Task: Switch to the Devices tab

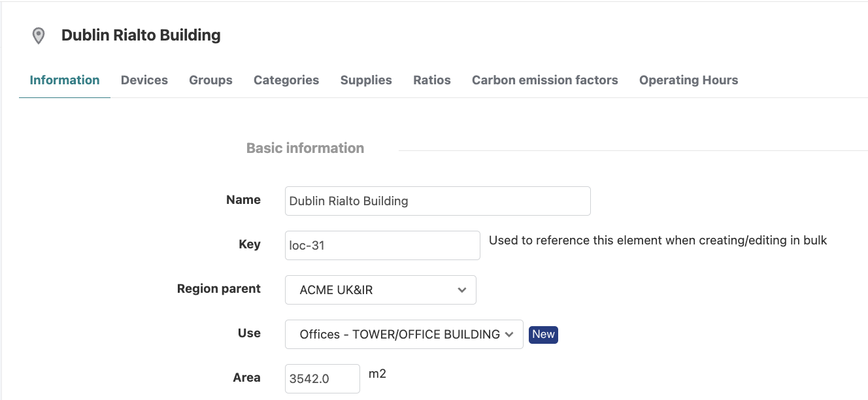Action: (144, 80)
